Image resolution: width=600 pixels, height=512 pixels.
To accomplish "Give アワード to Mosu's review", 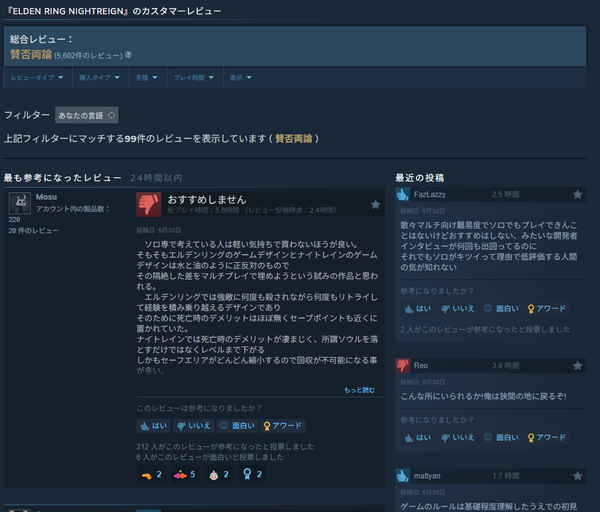I will click(x=283, y=426).
